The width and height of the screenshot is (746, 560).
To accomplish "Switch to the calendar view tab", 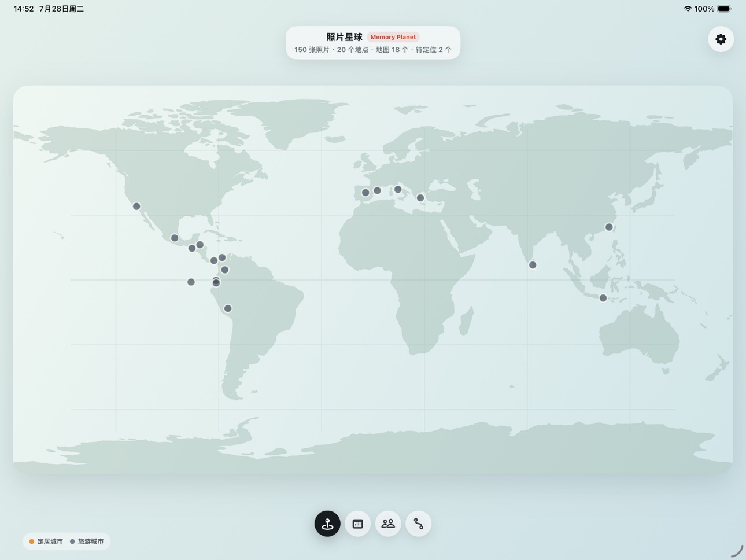I will tap(358, 524).
